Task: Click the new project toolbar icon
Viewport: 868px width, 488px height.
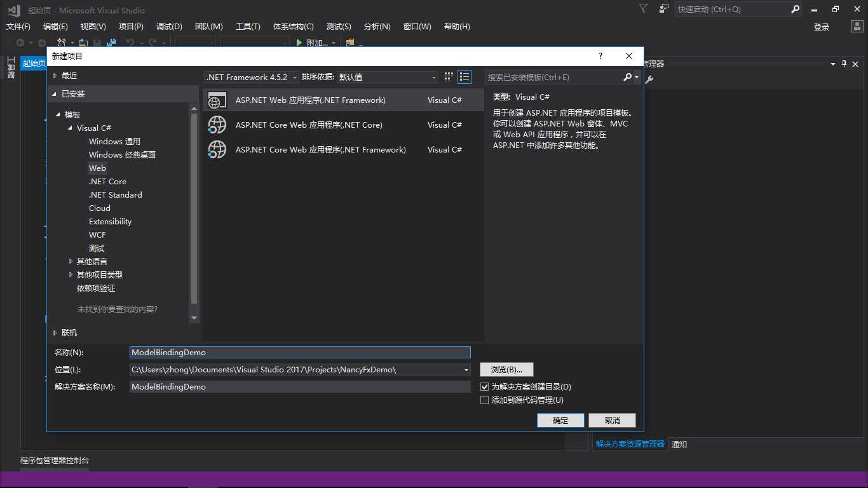Action: [x=62, y=43]
